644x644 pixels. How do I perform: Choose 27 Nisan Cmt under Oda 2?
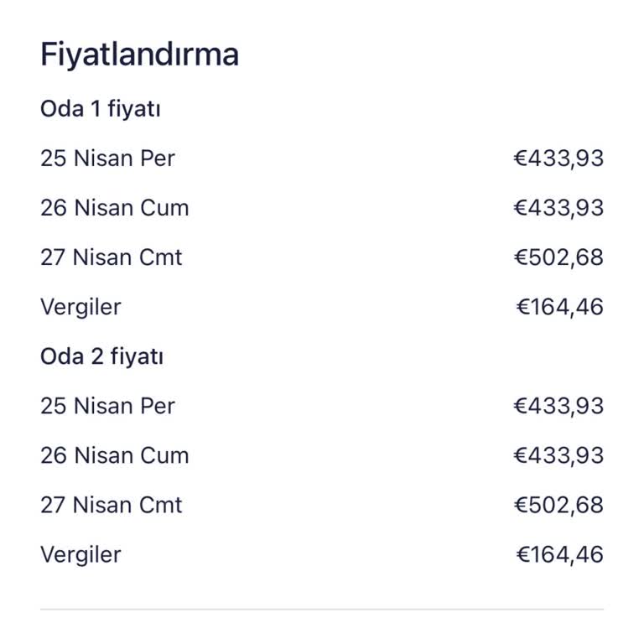[111, 505]
